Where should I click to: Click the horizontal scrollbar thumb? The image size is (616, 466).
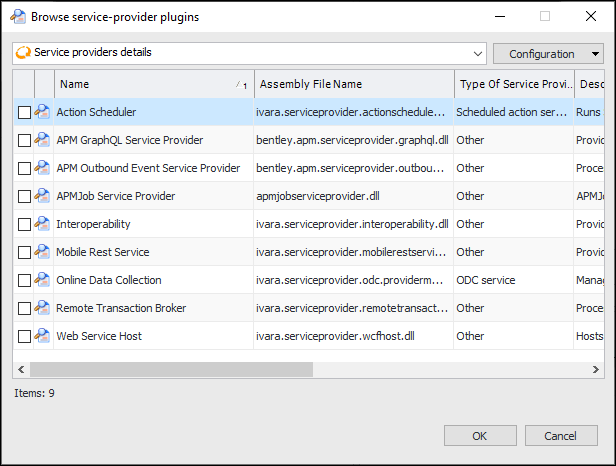tap(172, 369)
